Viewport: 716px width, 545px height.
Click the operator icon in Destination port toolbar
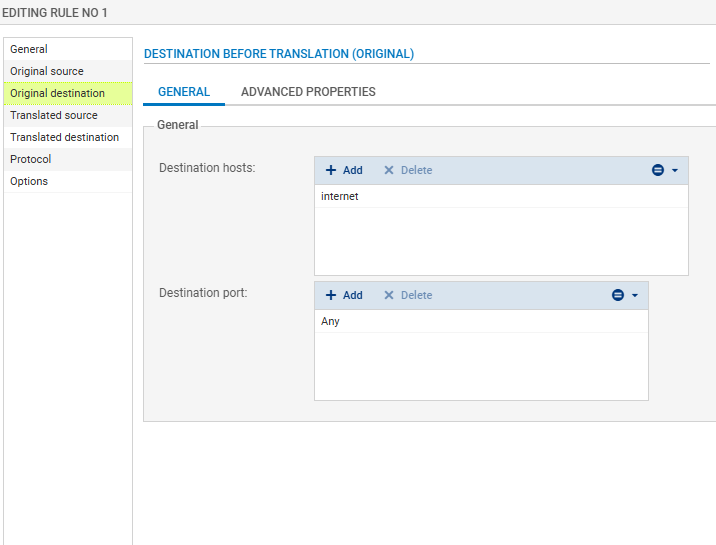click(618, 295)
